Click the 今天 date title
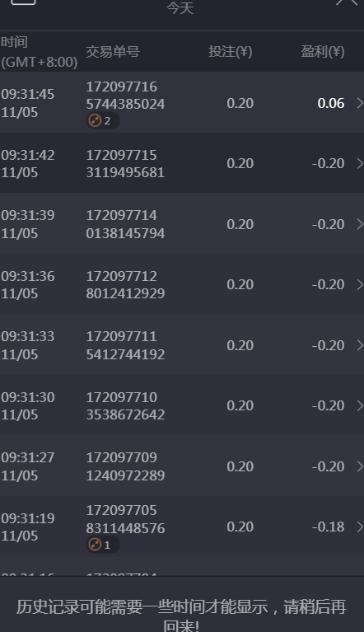 pos(180,8)
